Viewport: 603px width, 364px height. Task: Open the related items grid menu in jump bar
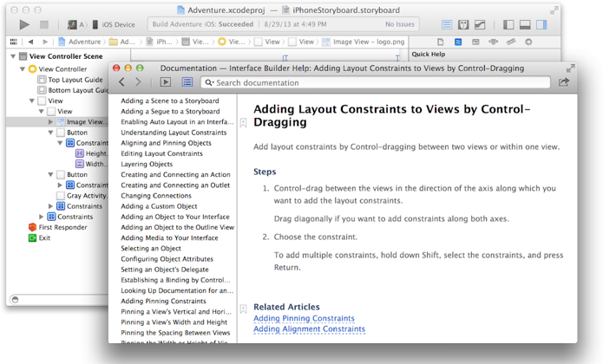(14, 42)
